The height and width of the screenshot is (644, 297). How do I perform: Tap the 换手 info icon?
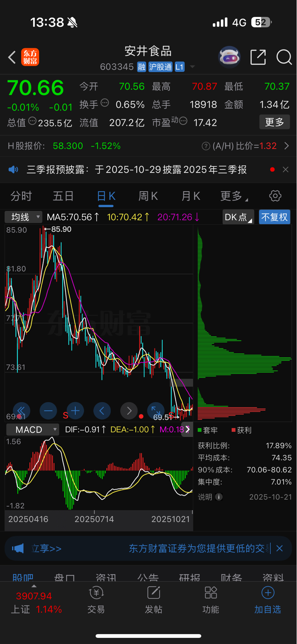[105, 103]
